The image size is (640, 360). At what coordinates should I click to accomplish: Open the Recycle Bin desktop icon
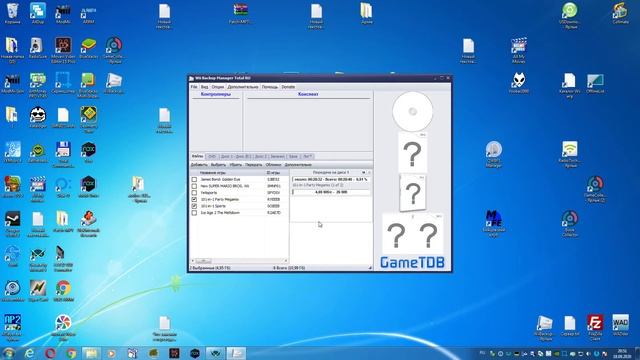click(13, 13)
